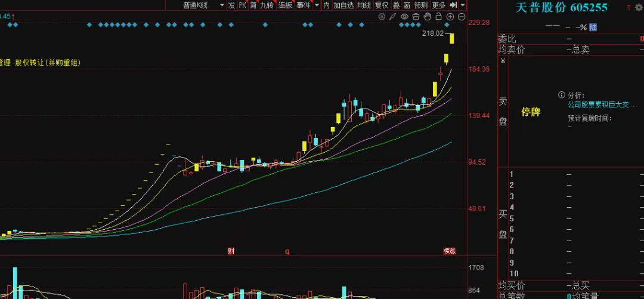Click the shopping basket icon on chart toolbar
Image resolution: width=644 pixels, height=299 pixels.
pos(416,17)
